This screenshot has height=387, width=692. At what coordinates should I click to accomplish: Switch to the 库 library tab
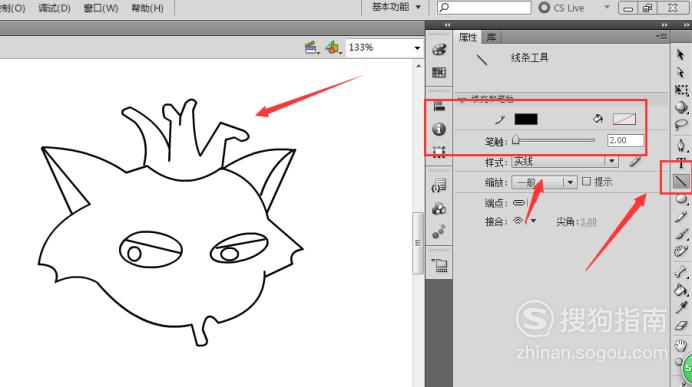point(491,37)
